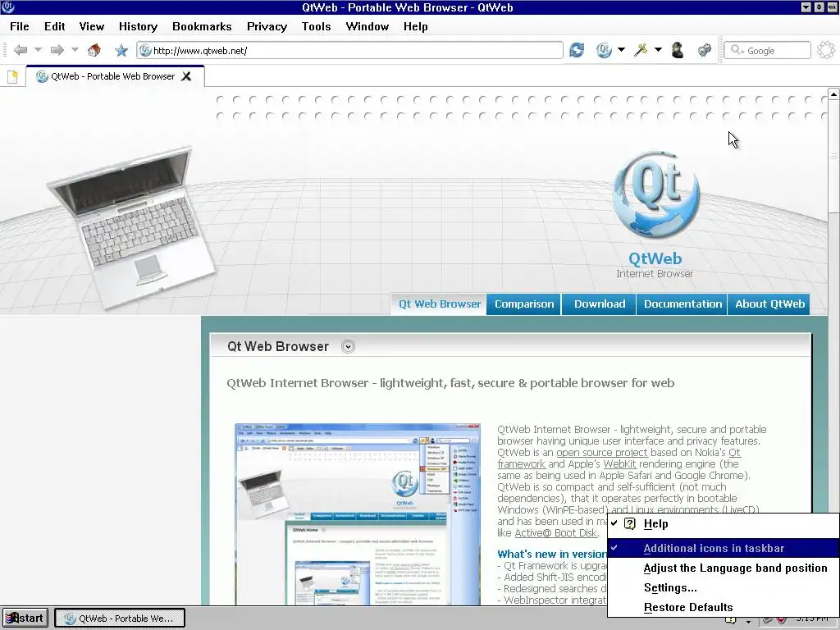
Task: Toggle the Help checked context menu item
Action: pos(724,524)
